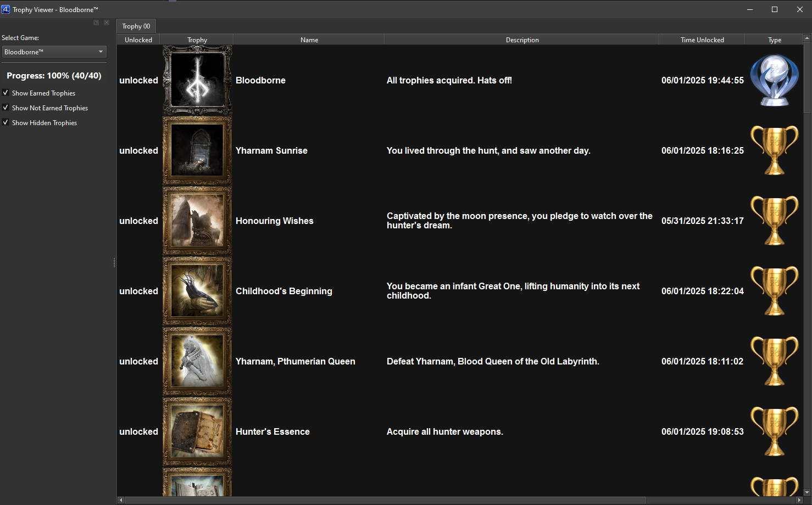
Task: Toggle Show Earned Trophies checkbox
Action: (5, 93)
